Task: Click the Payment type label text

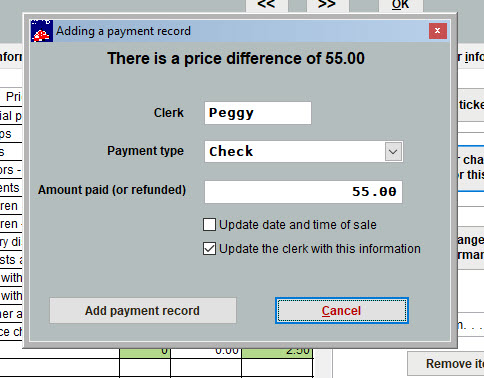Action: coord(145,151)
